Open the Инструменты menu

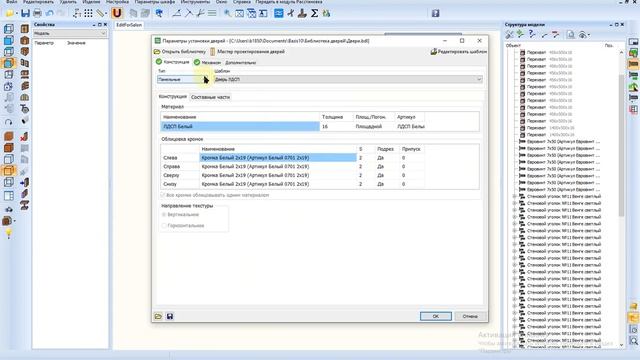click(x=195, y=2)
